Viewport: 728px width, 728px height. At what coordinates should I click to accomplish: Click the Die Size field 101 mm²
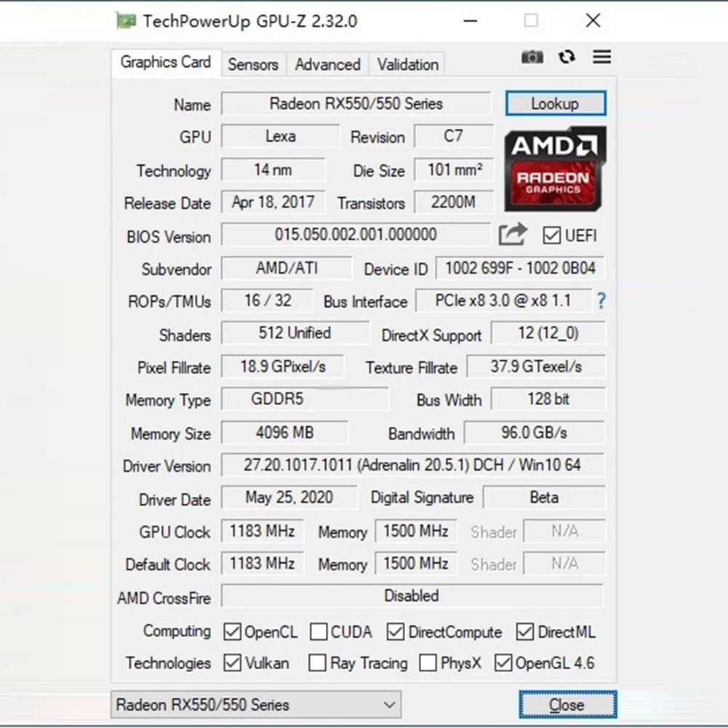pyautogui.click(x=453, y=169)
